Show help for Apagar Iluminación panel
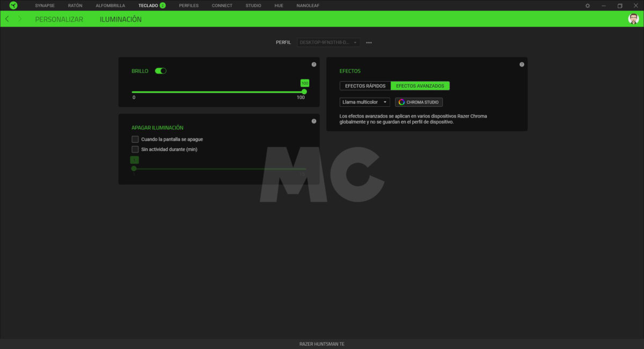The height and width of the screenshot is (349, 644). coord(314,121)
